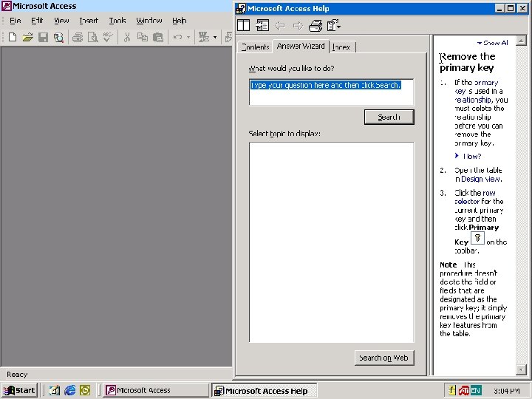The height and width of the screenshot is (399, 532).
Task: Open the Insert menu in Access
Action: pyautogui.click(x=89, y=21)
